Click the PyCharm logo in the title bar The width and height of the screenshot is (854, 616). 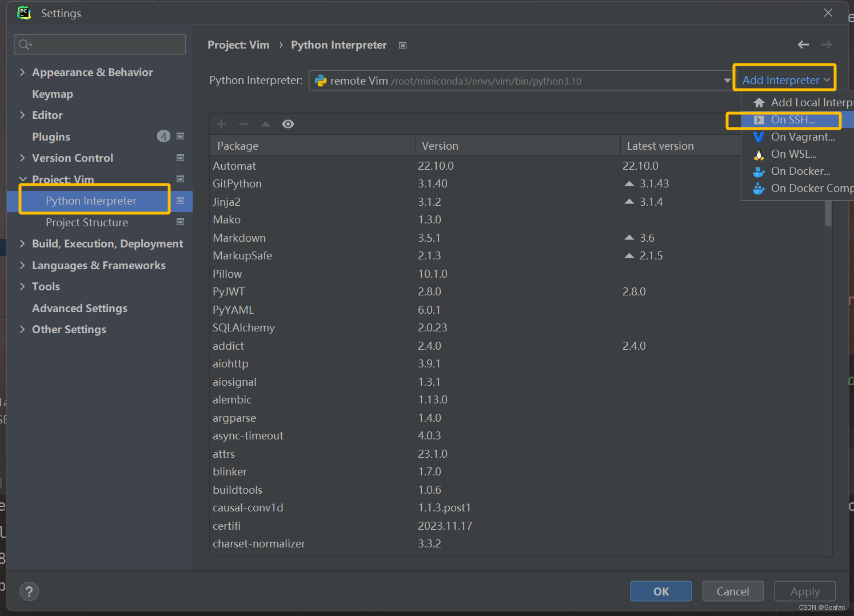23,12
